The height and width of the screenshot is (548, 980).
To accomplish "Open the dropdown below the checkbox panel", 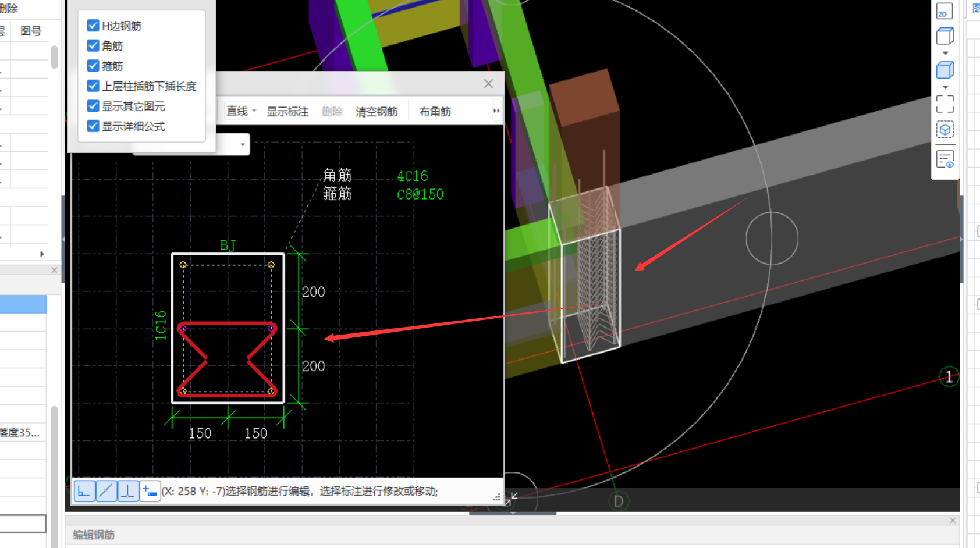I will tap(243, 144).
